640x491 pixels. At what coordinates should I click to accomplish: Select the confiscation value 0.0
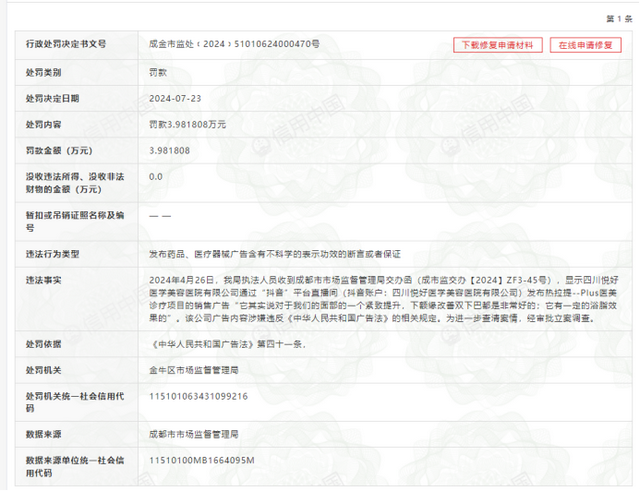click(x=156, y=177)
